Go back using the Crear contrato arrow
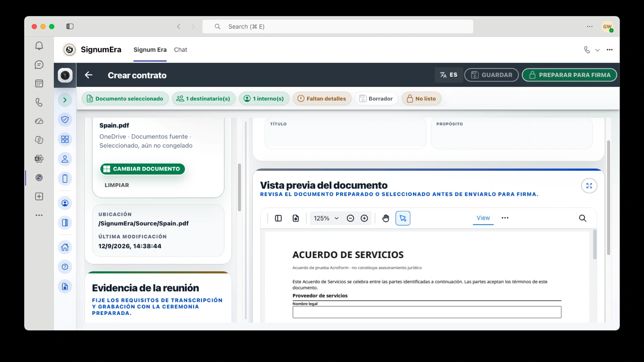644x362 pixels. [x=89, y=75]
